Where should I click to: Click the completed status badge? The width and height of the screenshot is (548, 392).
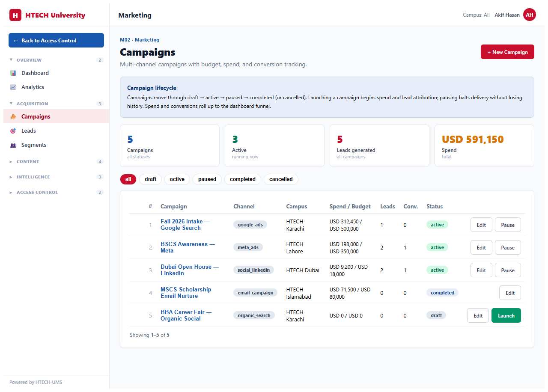pyautogui.click(x=442, y=293)
